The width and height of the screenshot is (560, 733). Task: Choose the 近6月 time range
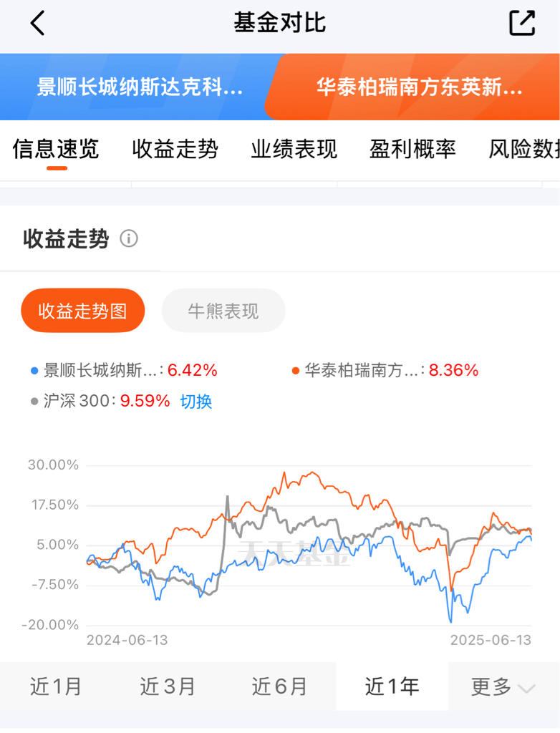pos(280,686)
